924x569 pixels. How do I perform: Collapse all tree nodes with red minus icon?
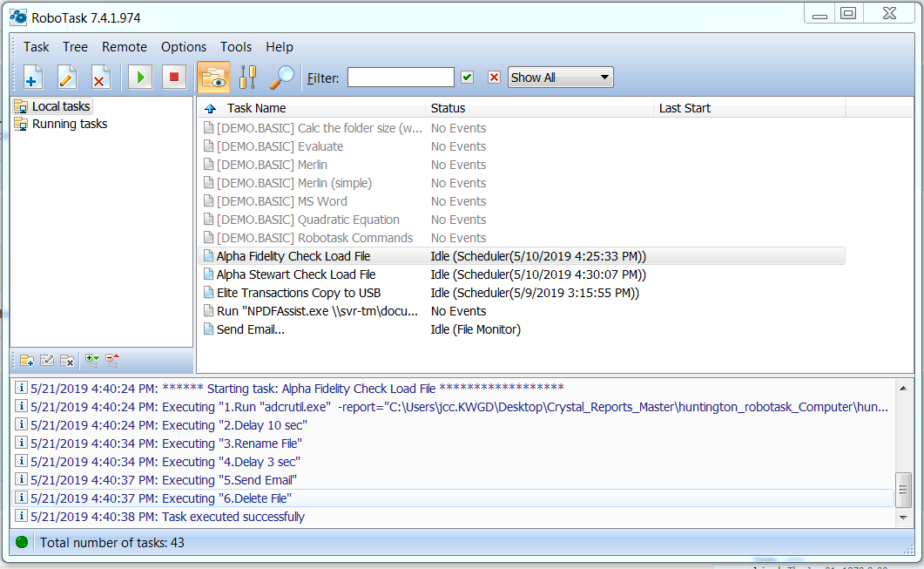(111, 361)
